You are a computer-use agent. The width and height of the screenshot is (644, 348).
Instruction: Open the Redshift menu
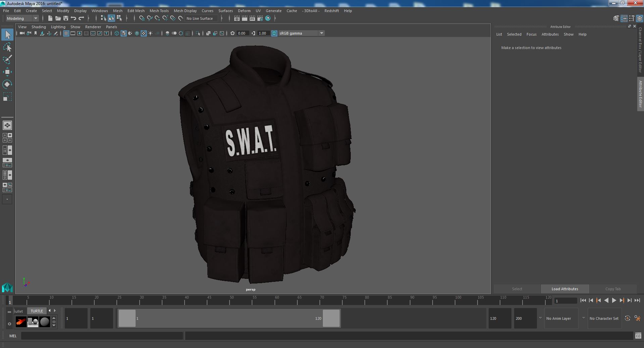point(332,11)
